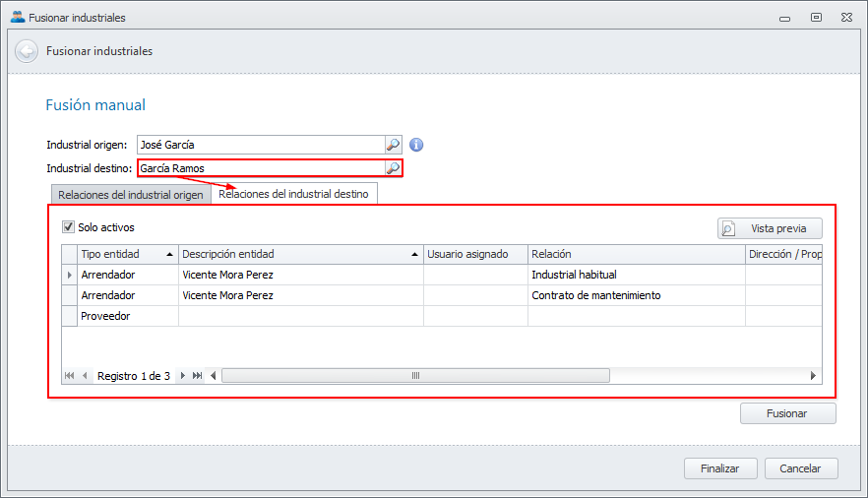Toggle the Solo activos checkbox
This screenshot has width=868, height=498.
(69, 227)
